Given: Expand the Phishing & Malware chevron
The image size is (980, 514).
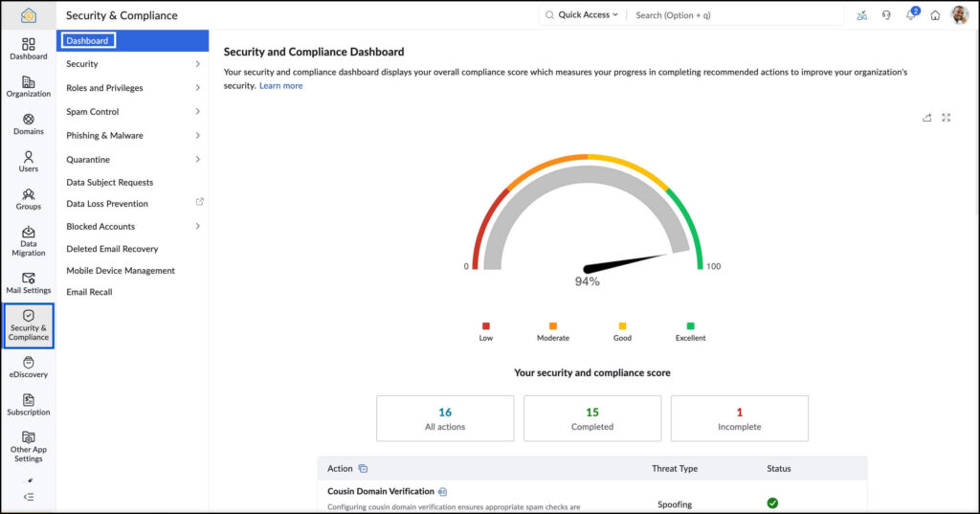Looking at the screenshot, I should pos(197,135).
